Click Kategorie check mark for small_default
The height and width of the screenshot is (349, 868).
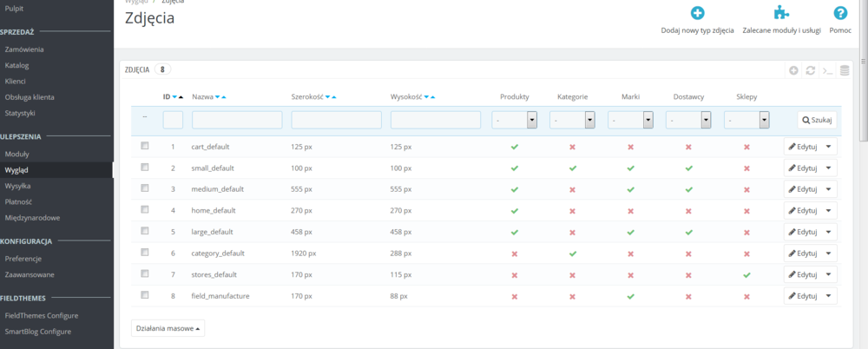(572, 168)
